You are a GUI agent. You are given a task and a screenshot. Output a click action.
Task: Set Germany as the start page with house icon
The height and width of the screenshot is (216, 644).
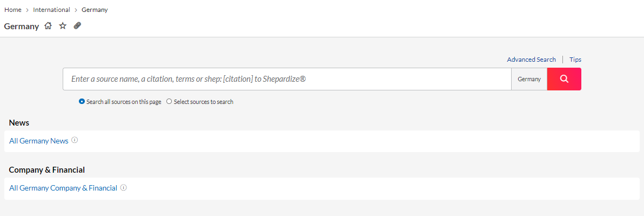point(48,26)
